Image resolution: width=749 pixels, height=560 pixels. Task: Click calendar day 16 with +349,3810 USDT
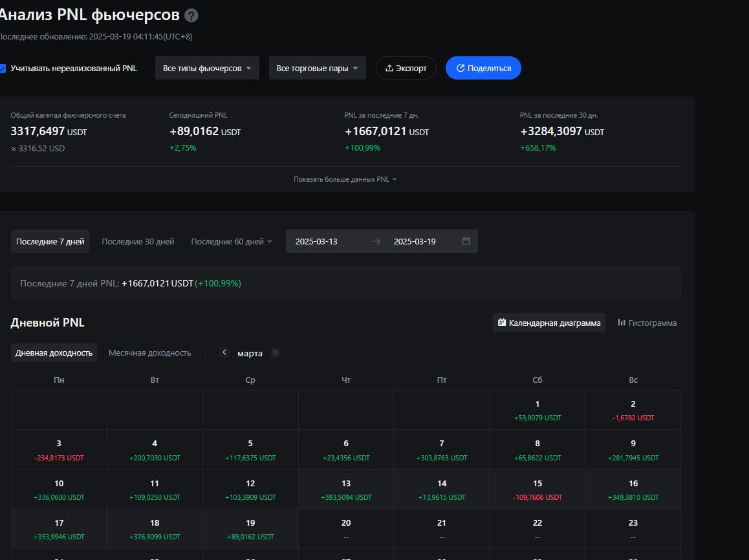[x=633, y=490]
